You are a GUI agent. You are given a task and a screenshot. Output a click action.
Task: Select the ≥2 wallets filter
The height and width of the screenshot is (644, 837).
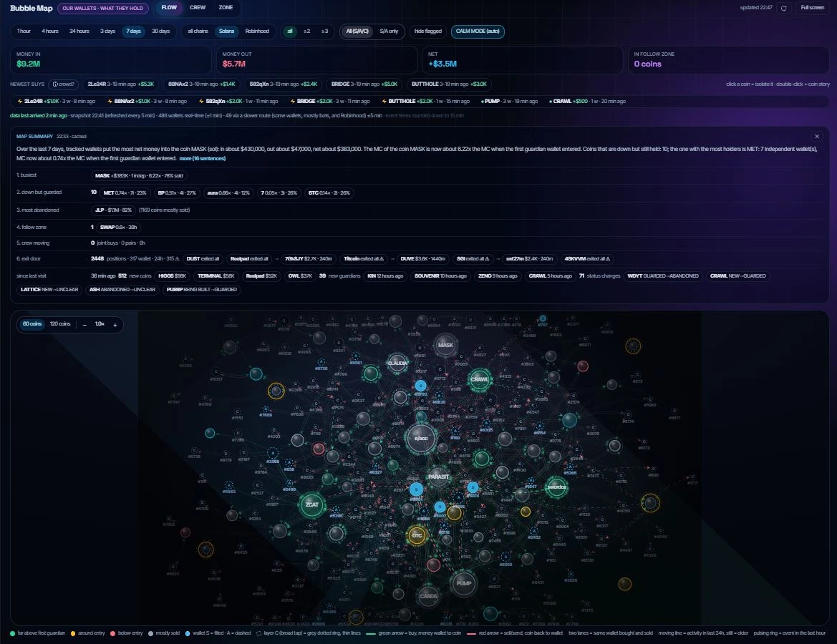click(307, 31)
